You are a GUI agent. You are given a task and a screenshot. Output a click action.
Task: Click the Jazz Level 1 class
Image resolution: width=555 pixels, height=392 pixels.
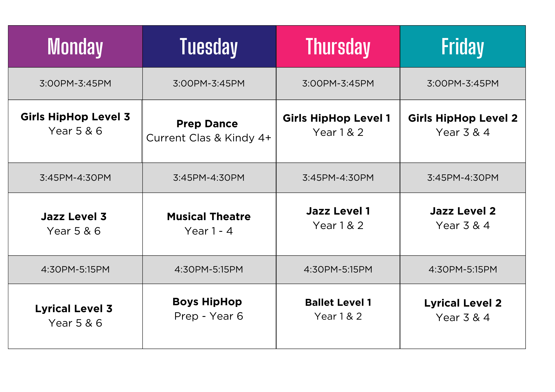click(x=338, y=218)
